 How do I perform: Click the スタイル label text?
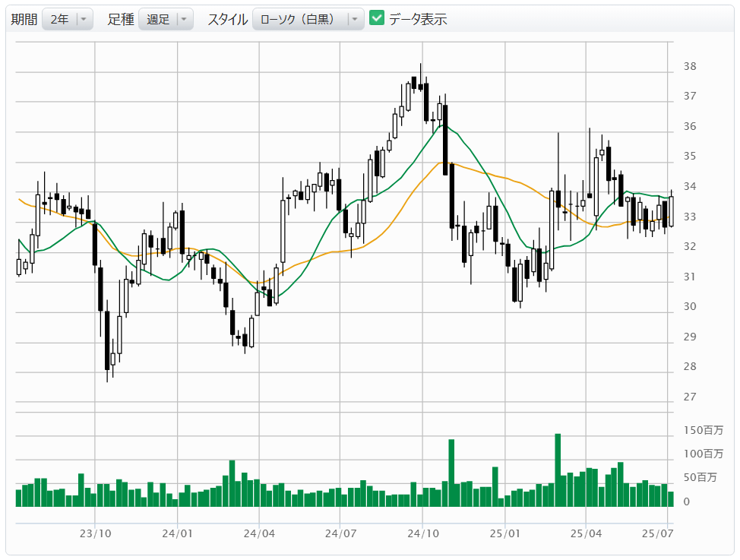(x=228, y=19)
